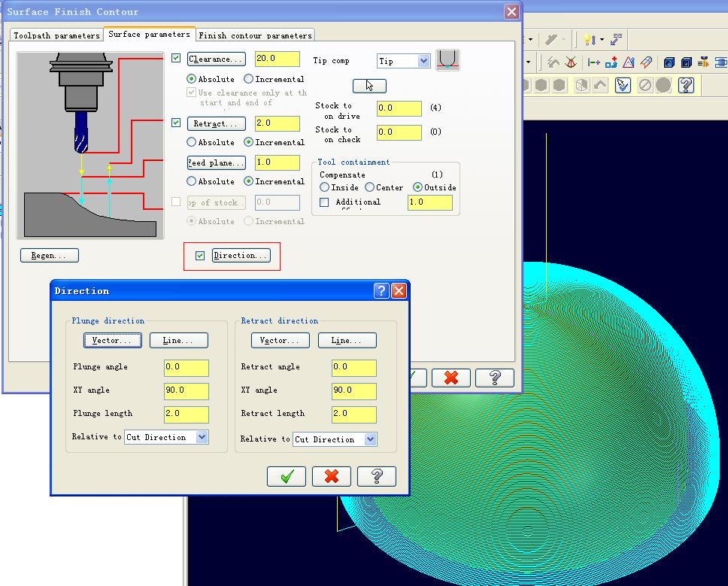Image resolution: width=728 pixels, height=586 pixels.
Task: Select the Surface parameters tab
Action: coord(149,34)
